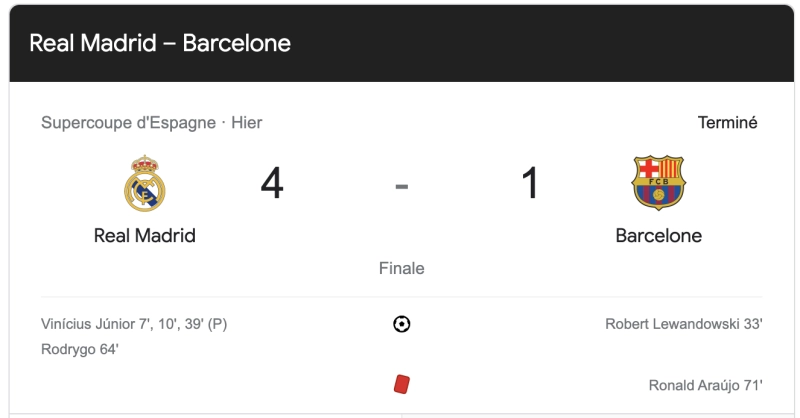
Task: Click the Real Madrid crest logo
Action: (145, 183)
